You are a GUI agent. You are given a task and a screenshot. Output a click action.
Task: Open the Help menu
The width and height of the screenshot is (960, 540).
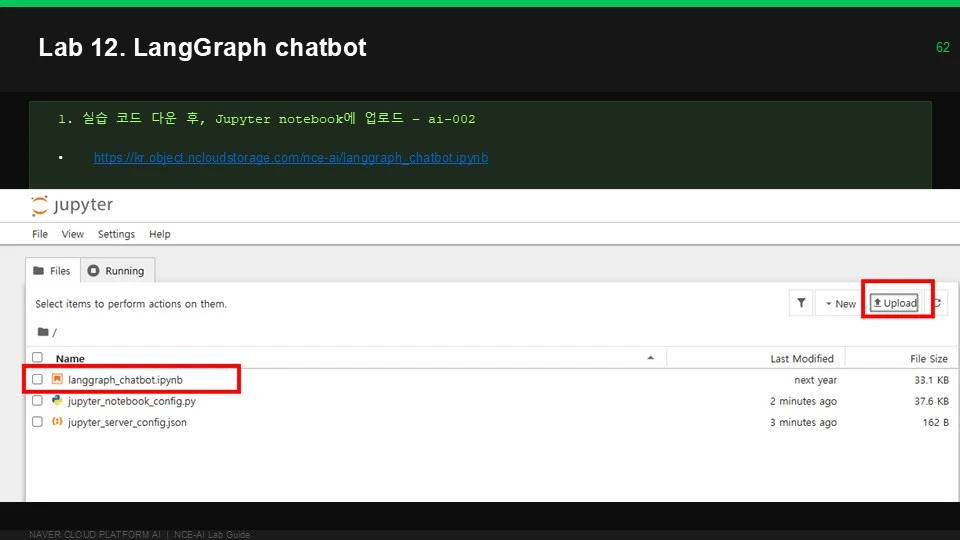pyautogui.click(x=160, y=234)
